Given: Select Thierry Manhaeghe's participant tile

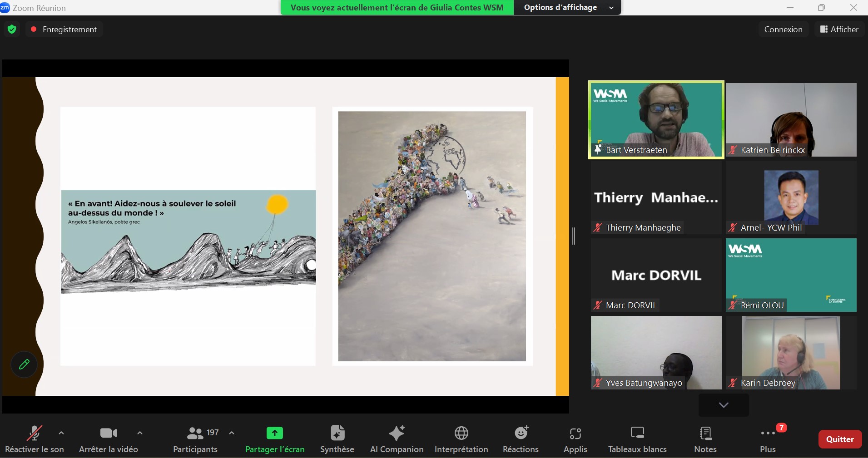Looking at the screenshot, I should (x=656, y=197).
